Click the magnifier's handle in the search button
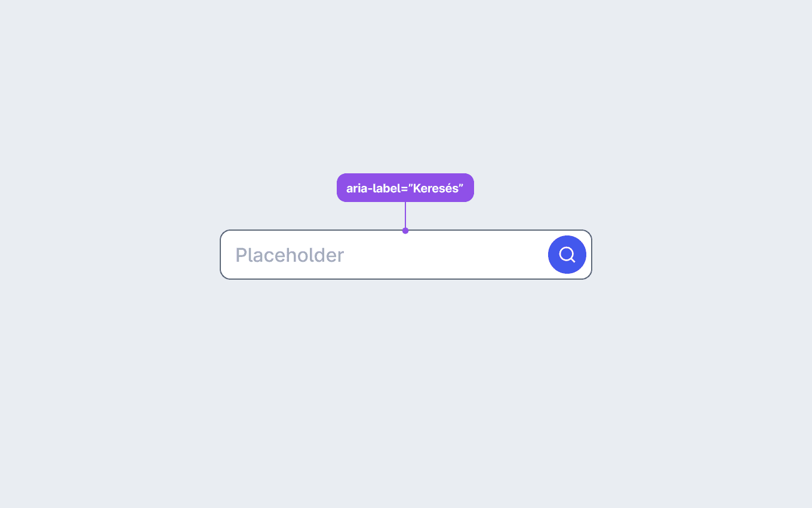 [x=573, y=260]
